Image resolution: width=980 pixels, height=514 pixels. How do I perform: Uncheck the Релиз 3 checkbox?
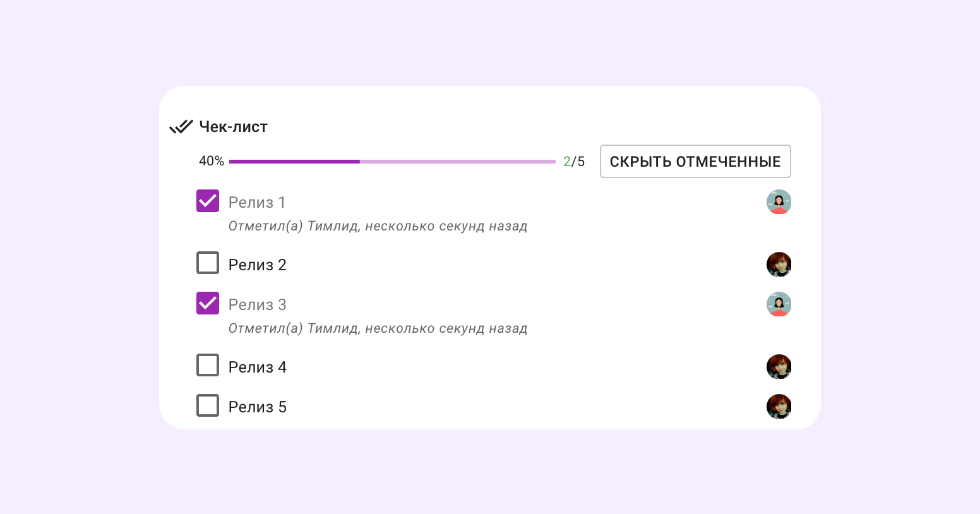pyautogui.click(x=208, y=303)
